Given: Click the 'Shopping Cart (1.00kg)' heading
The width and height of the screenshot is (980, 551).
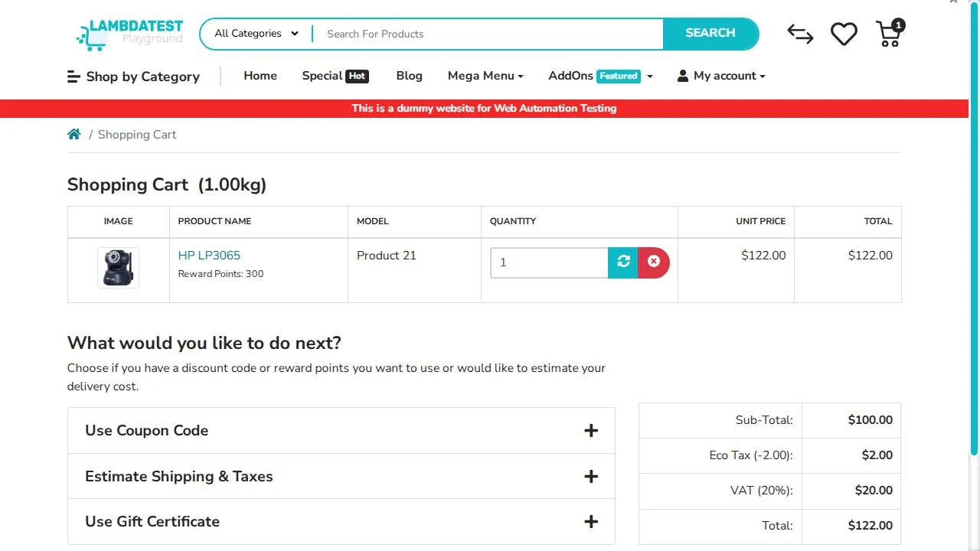Looking at the screenshot, I should [x=167, y=184].
